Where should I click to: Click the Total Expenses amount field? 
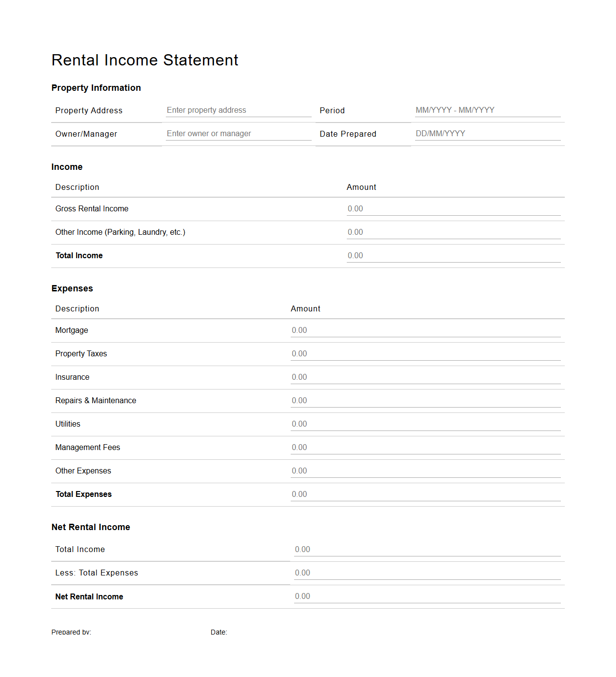pyautogui.click(x=426, y=494)
